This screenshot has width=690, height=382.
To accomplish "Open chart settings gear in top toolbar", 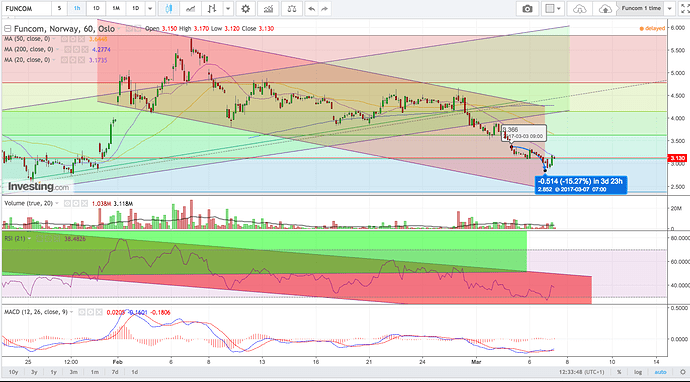I will tap(246, 8).
